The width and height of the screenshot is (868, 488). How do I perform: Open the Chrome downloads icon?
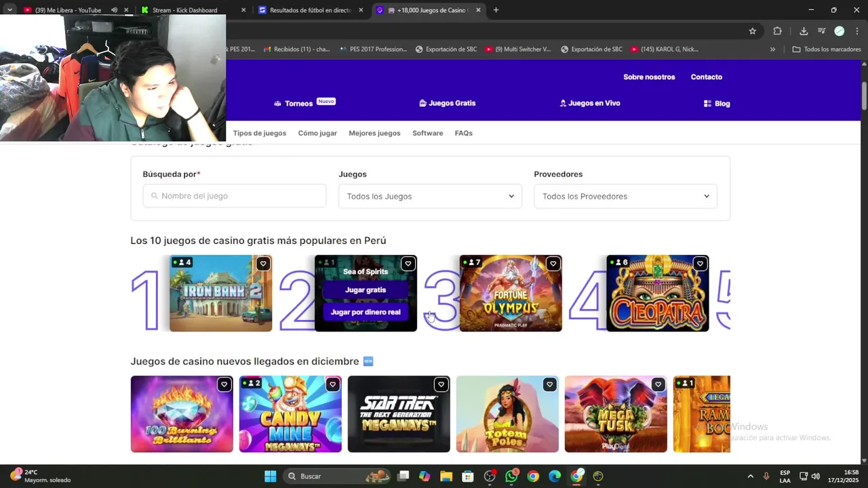(804, 31)
